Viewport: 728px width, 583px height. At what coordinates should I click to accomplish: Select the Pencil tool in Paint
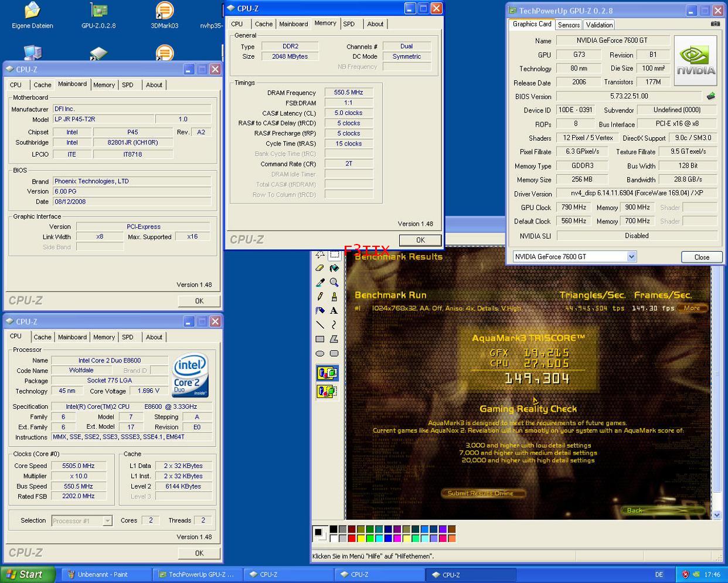[x=320, y=297]
